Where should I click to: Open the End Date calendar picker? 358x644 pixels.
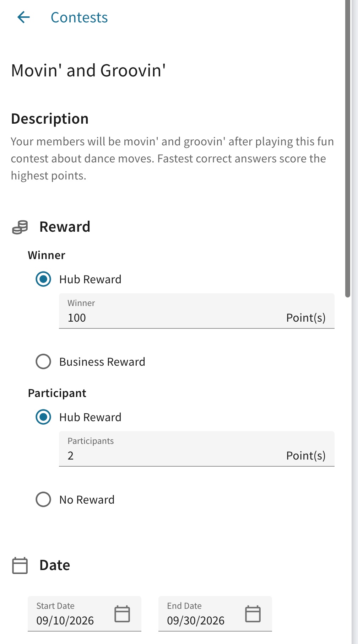coord(253,614)
